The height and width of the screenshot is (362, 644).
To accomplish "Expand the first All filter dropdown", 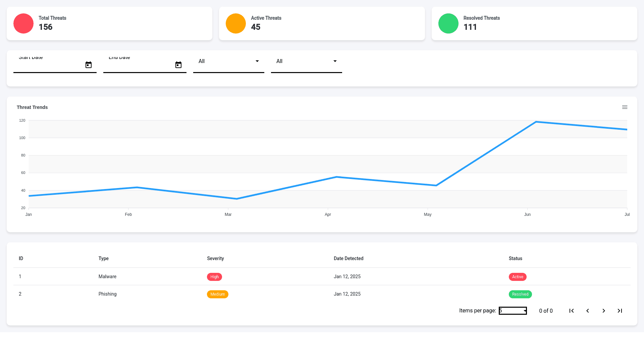I will (x=229, y=61).
